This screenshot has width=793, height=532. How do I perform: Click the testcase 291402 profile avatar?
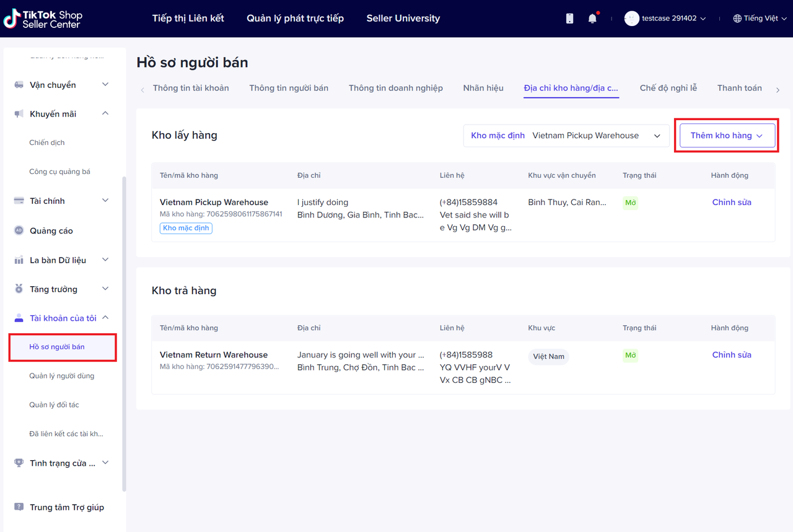click(631, 19)
